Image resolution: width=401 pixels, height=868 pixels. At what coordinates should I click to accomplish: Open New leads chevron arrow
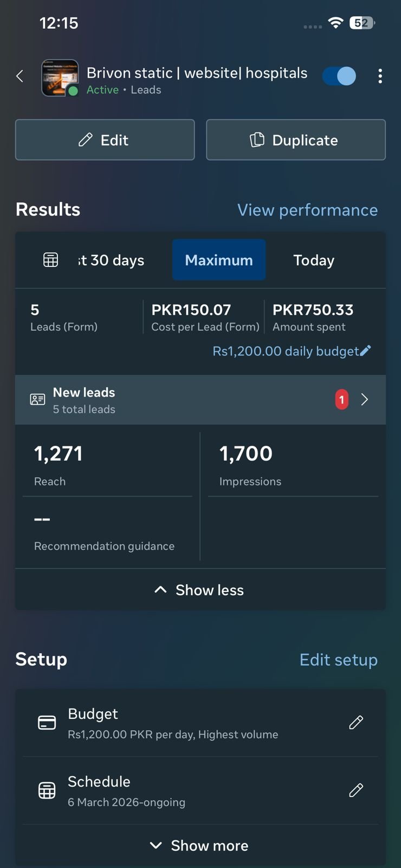pyautogui.click(x=365, y=400)
